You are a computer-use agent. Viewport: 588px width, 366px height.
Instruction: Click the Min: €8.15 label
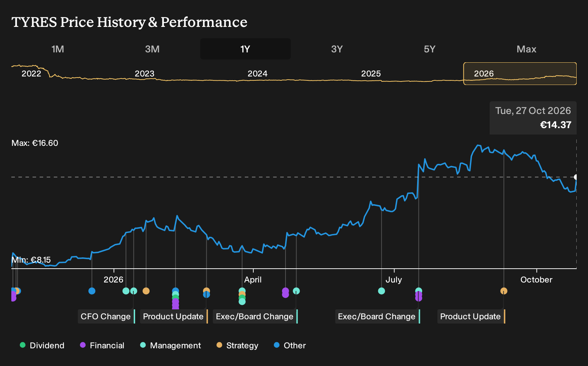tap(31, 260)
